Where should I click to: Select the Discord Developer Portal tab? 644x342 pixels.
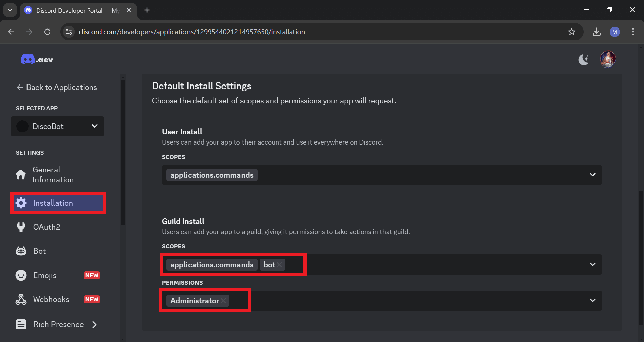78,10
